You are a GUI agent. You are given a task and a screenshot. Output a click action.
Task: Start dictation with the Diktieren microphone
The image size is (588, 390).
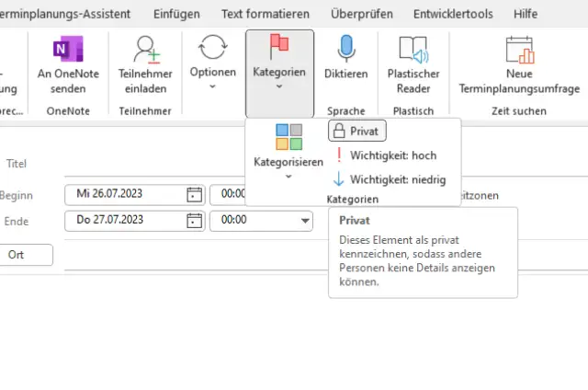346,51
